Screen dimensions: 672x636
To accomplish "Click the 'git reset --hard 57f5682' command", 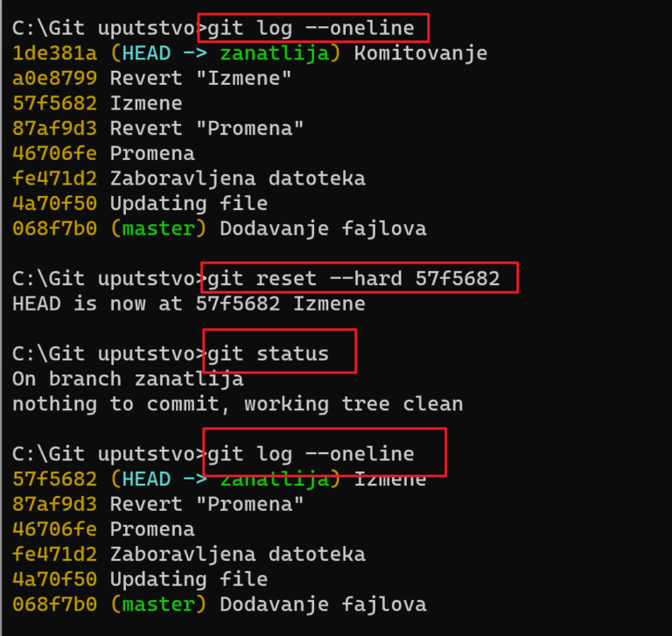I will pyautogui.click(x=353, y=279).
